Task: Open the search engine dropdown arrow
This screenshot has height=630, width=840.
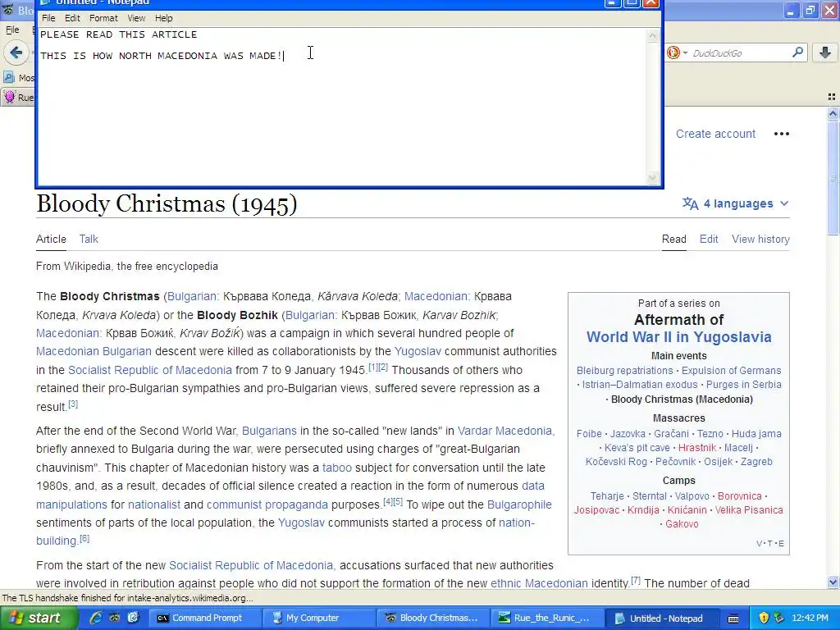Action: pos(685,52)
